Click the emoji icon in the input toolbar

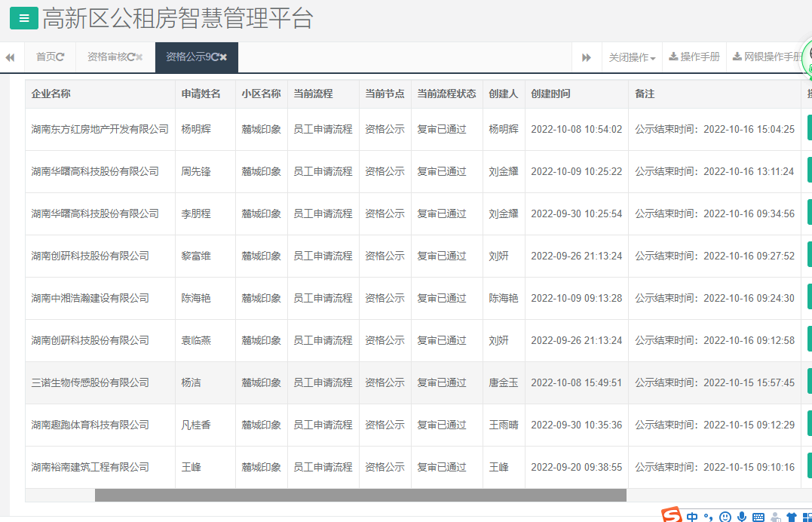725,516
